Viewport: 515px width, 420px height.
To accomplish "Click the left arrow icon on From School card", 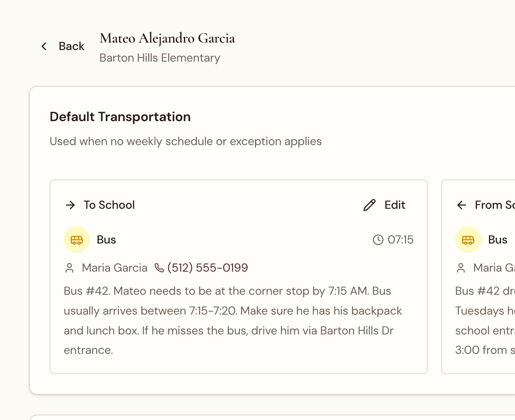I will (x=462, y=205).
